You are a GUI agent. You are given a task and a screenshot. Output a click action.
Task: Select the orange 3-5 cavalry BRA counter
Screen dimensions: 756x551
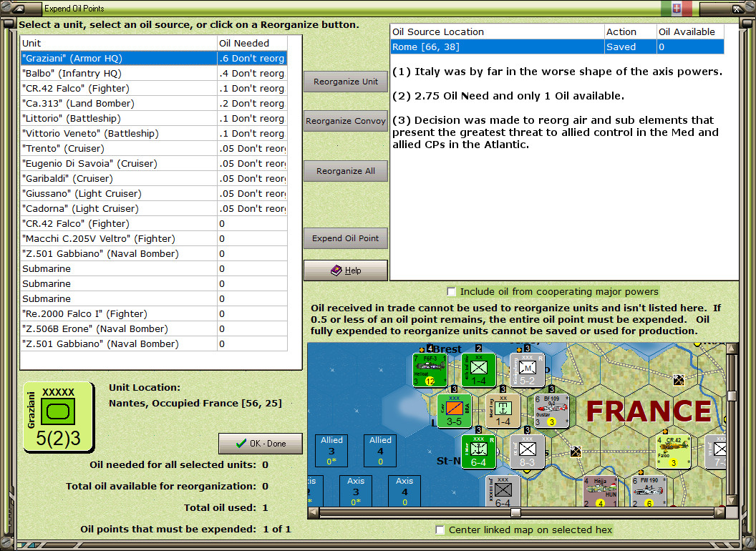pos(454,411)
